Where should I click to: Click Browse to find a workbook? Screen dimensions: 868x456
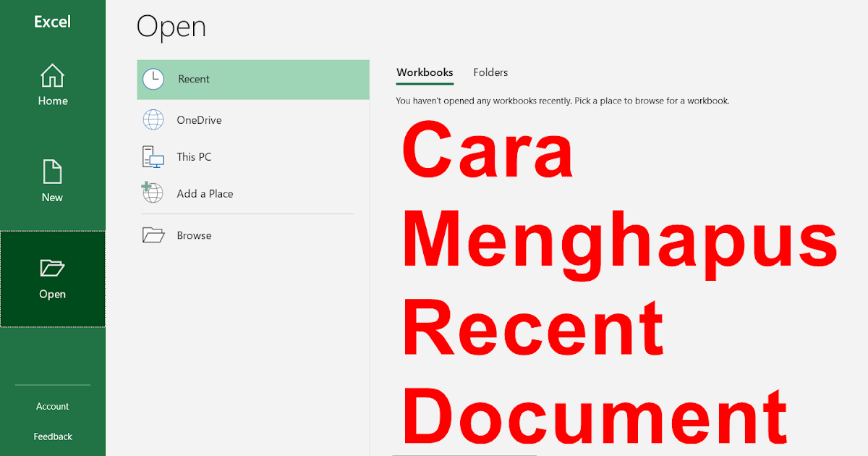(x=193, y=235)
